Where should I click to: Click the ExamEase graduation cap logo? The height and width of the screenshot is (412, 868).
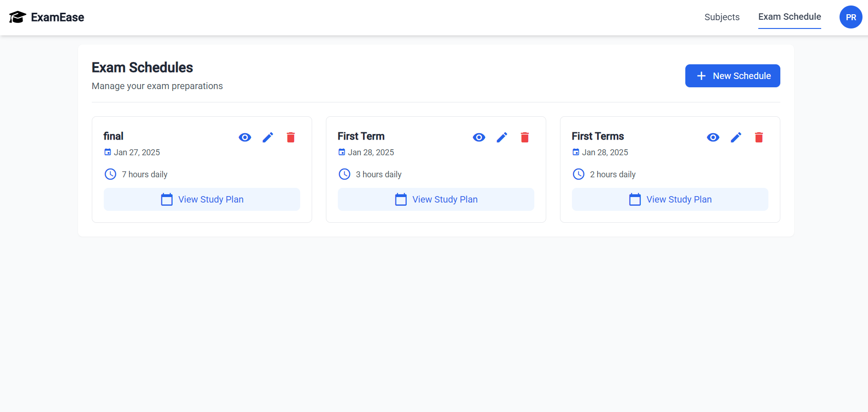point(17,17)
